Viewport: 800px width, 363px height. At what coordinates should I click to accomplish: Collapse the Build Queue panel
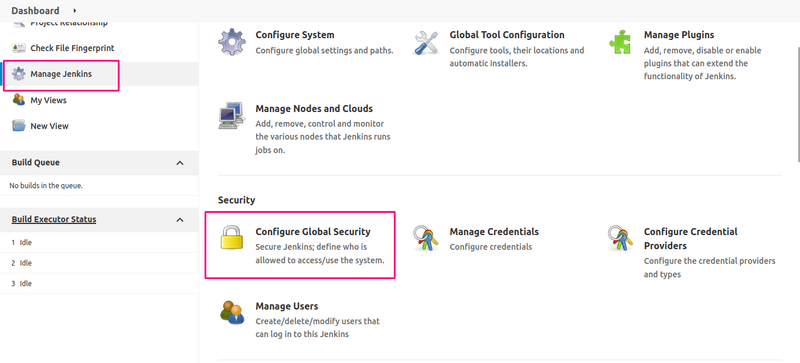180,163
